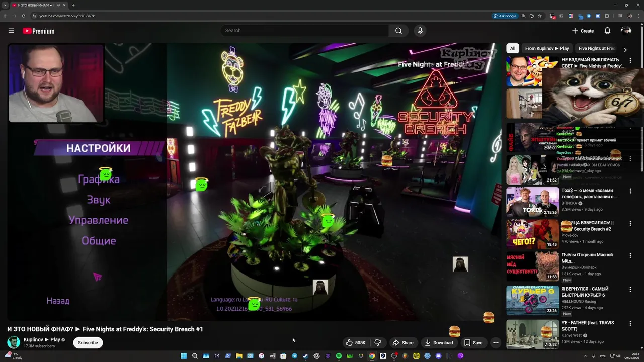Open Windows taskbar search
The image size is (644, 362).
click(x=195, y=356)
